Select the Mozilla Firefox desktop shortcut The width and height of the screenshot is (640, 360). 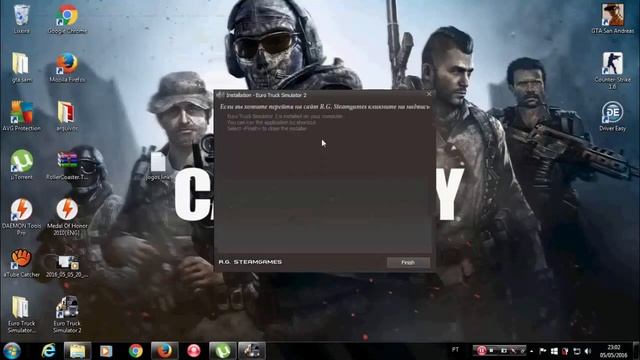point(67,67)
